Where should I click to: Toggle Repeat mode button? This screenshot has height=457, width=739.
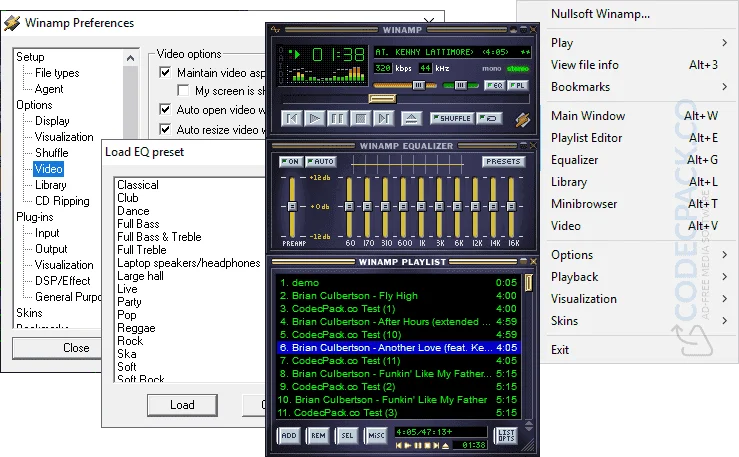[x=490, y=118]
